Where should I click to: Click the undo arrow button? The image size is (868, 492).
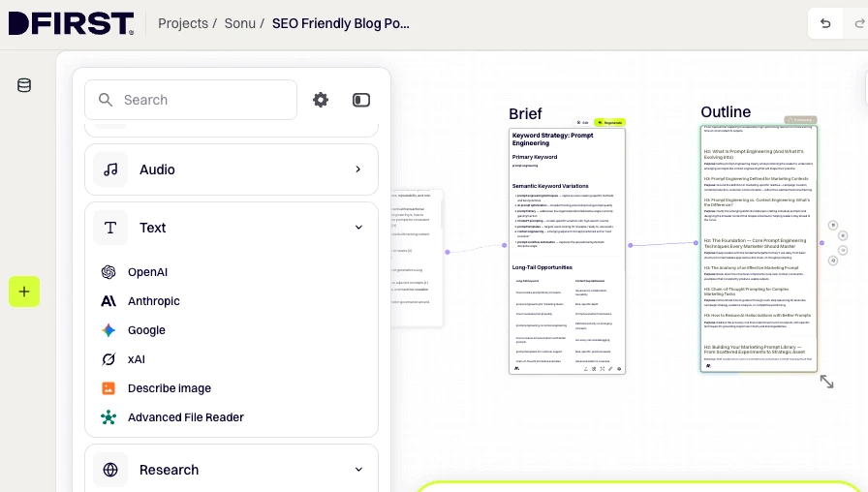point(825,23)
